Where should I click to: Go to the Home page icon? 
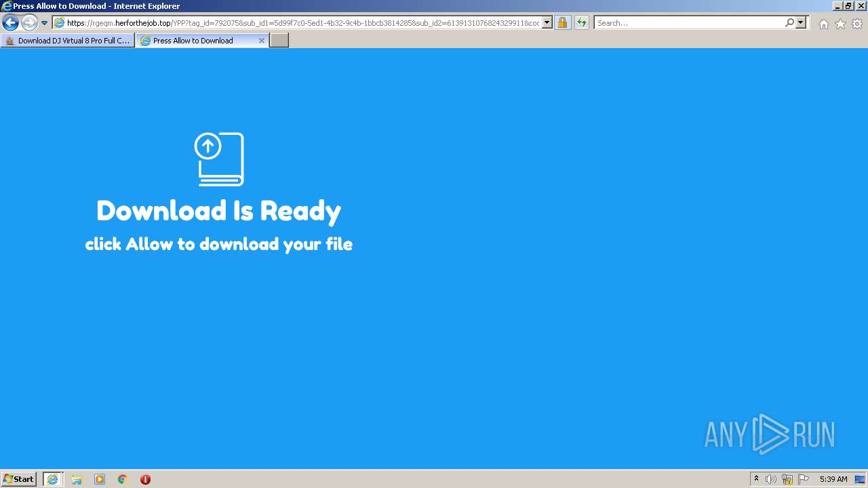pos(823,24)
